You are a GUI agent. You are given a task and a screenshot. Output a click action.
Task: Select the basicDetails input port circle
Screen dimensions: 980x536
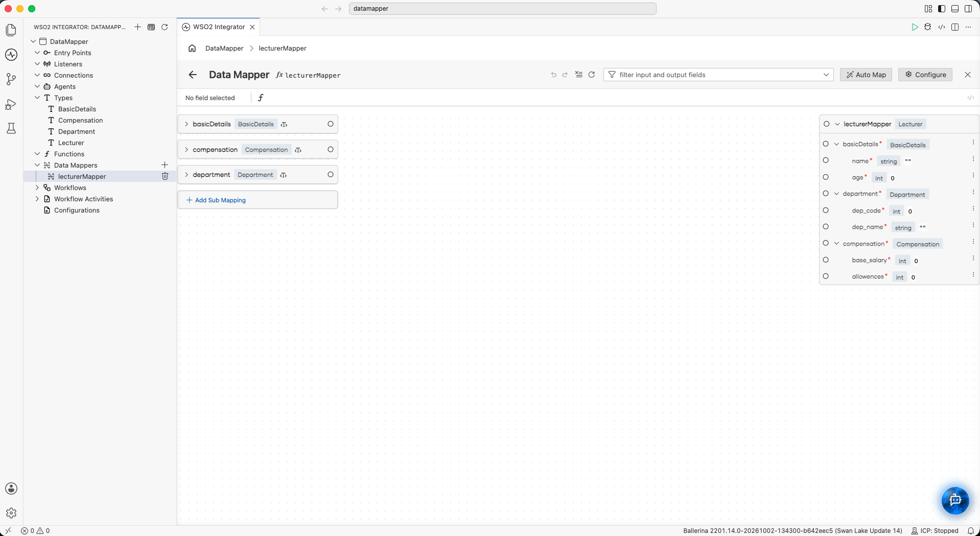click(331, 124)
